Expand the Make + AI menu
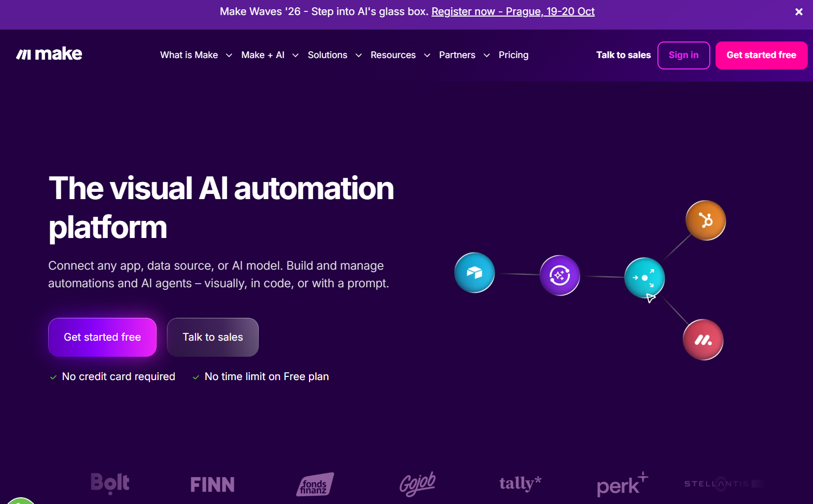The image size is (813, 504). [270, 55]
